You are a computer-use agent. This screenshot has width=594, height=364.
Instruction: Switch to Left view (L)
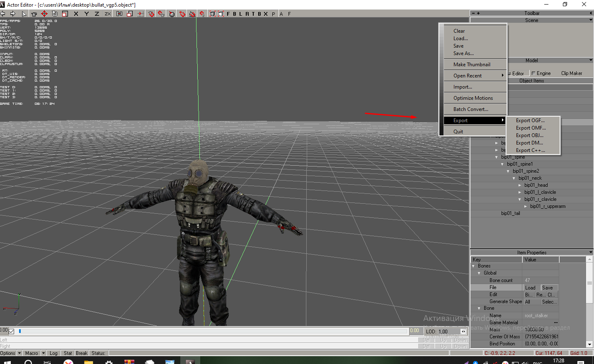(x=240, y=14)
